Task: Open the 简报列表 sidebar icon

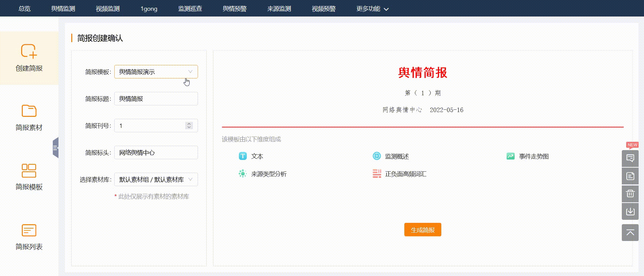Action: pos(29,231)
